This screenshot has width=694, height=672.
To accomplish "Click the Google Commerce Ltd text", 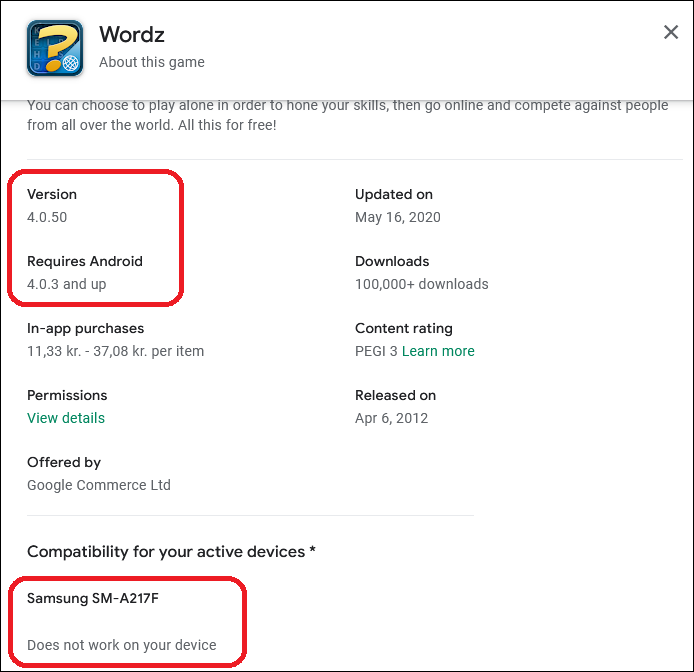I will tap(99, 485).
